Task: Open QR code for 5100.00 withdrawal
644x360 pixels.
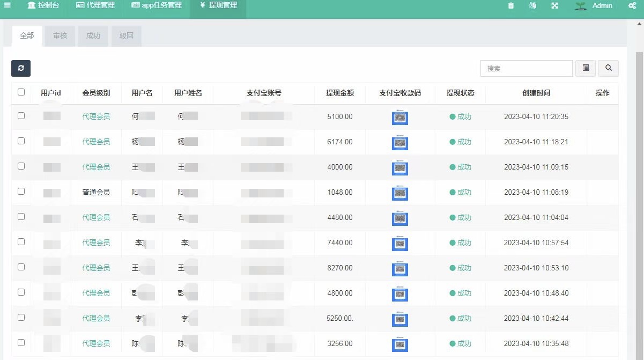Action: coord(399,117)
